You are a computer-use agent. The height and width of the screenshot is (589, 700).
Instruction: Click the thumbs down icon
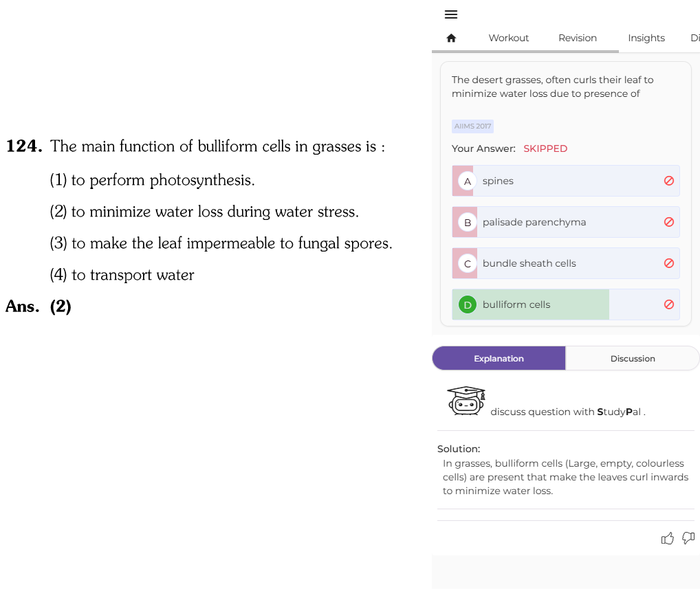tap(688, 538)
